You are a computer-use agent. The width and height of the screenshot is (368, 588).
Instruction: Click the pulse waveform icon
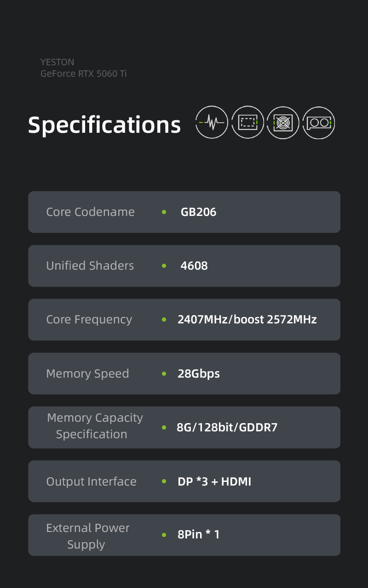click(x=212, y=122)
